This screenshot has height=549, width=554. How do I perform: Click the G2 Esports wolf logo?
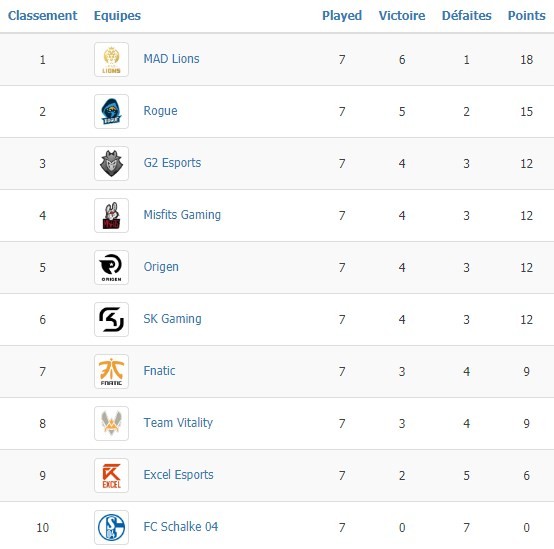pos(111,163)
